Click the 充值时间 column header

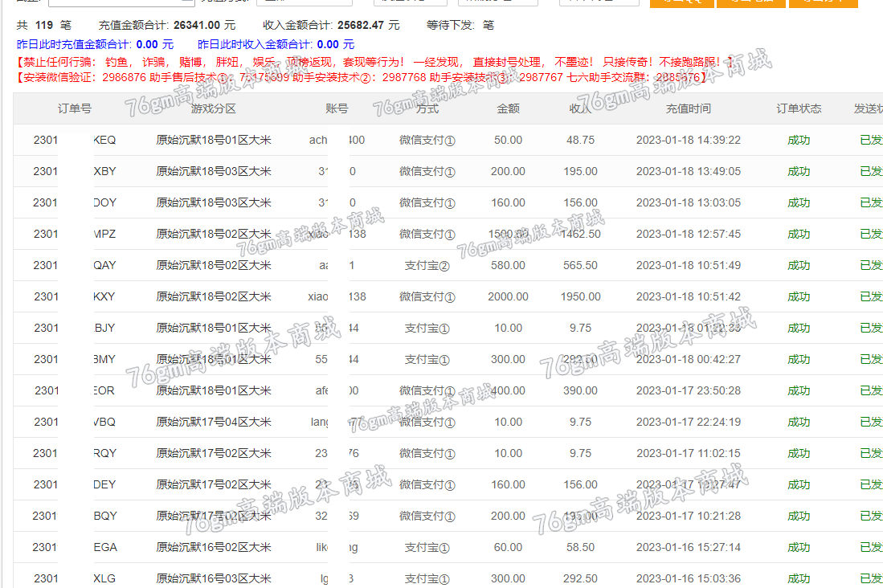point(688,108)
